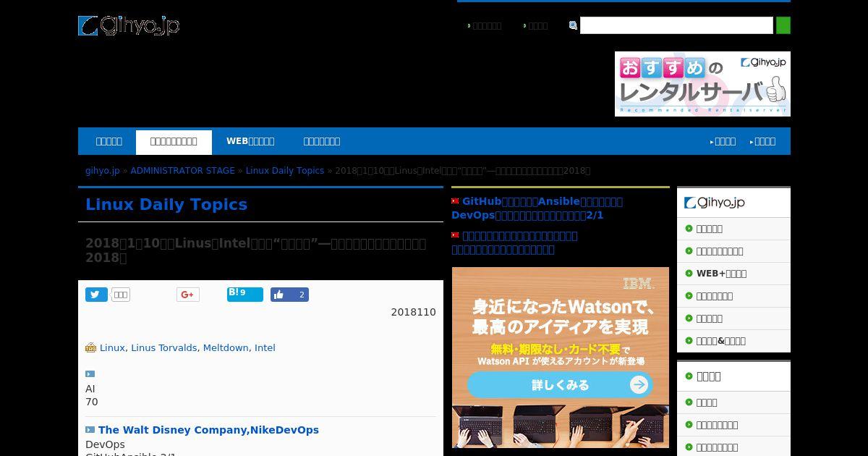The image size is (868, 456).
Task: Click gihyo.jp in the breadcrumb trail
Action: 103,171
